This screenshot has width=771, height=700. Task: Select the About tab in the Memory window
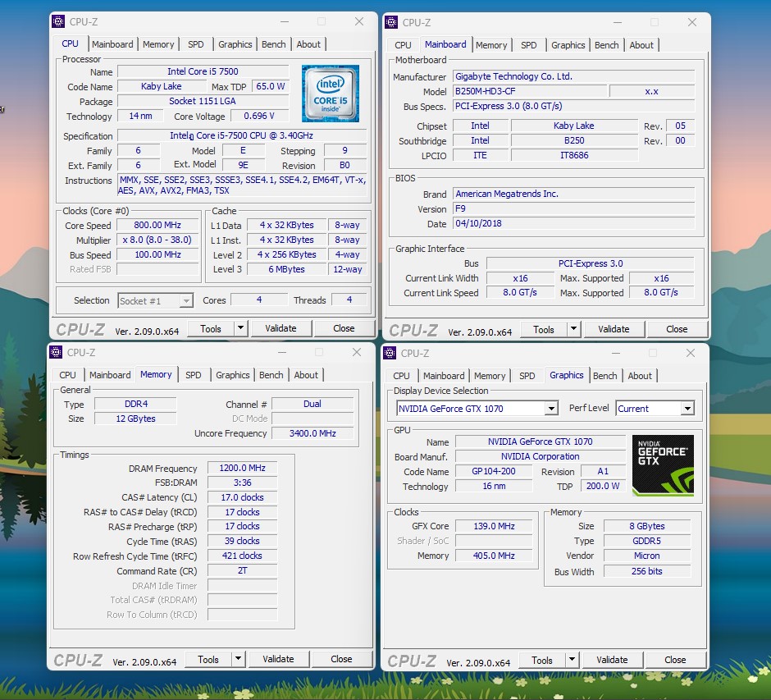click(x=306, y=375)
